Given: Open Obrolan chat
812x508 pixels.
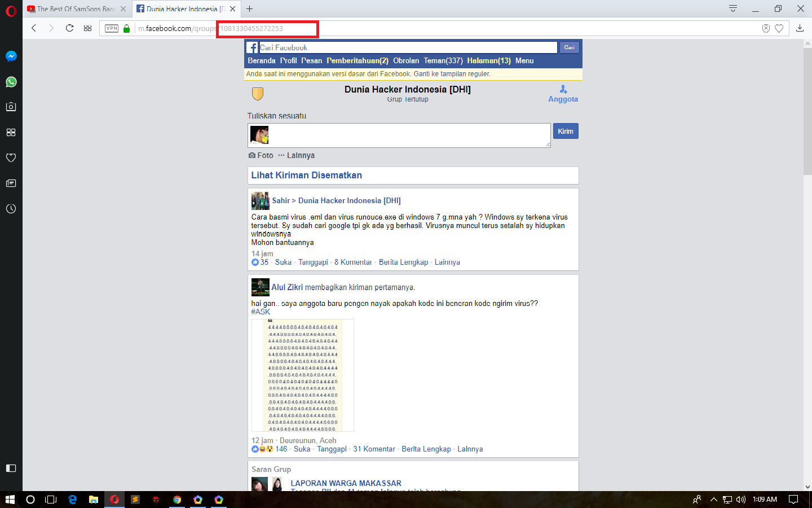Looking at the screenshot, I should pyautogui.click(x=406, y=61).
